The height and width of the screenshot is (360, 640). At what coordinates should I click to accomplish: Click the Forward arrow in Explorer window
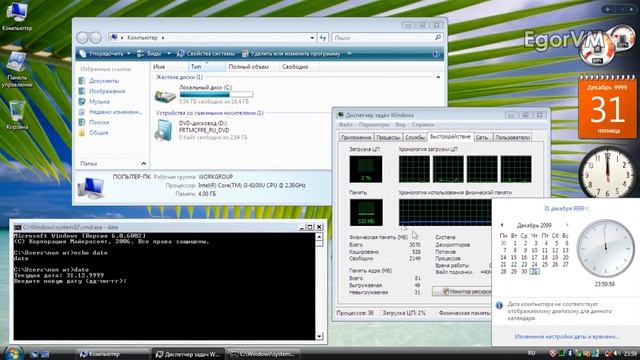click(96, 38)
